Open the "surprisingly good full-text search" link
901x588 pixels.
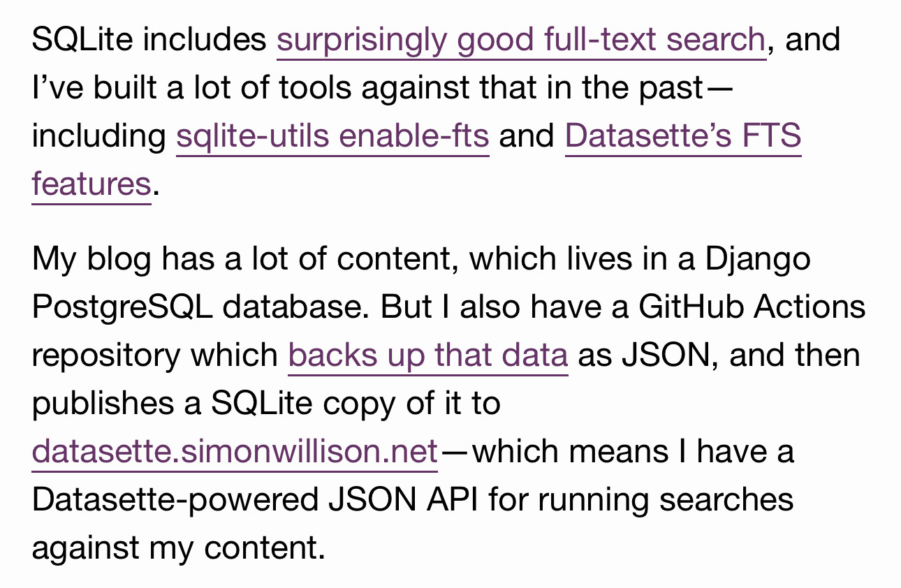pyautogui.click(x=521, y=40)
